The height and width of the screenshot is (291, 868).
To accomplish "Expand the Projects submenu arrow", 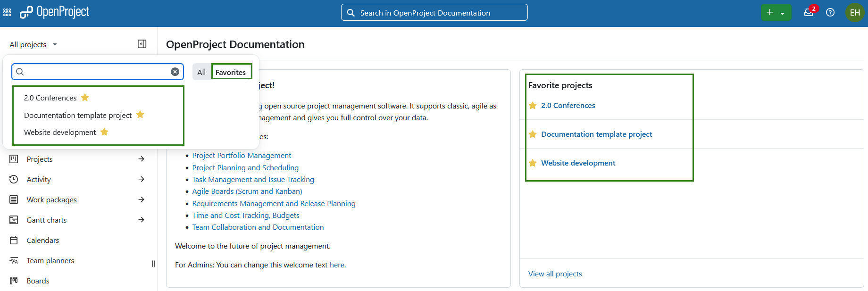I will [x=141, y=159].
